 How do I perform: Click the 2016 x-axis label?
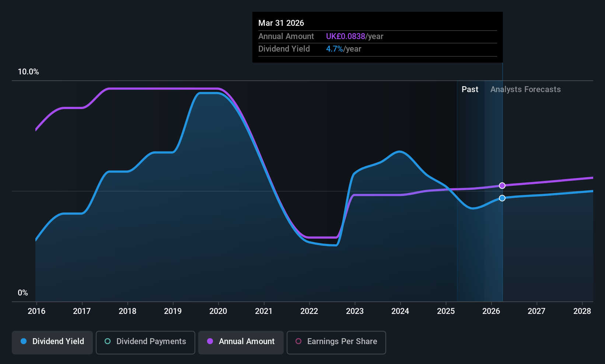(36, 311)
